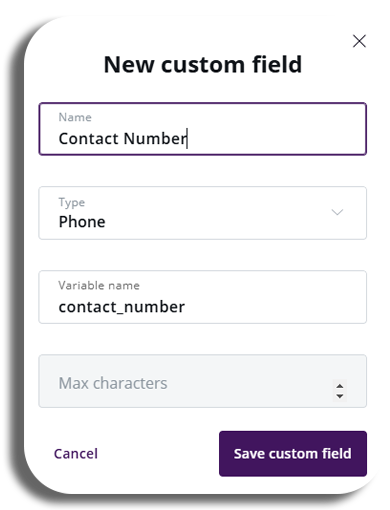Select the Max characters placeholder text
The image size is (390, 510).
coord(113,383)
